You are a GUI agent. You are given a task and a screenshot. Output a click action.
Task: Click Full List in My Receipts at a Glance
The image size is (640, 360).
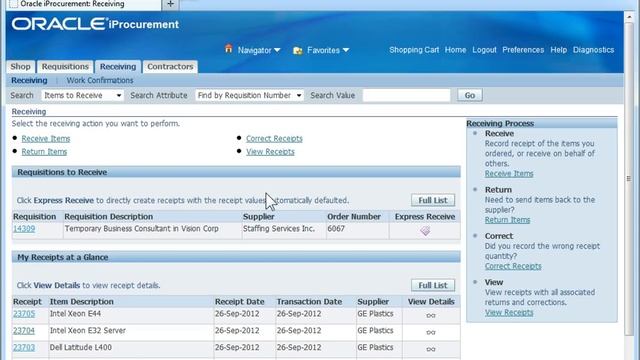click(x=433, y=285)
